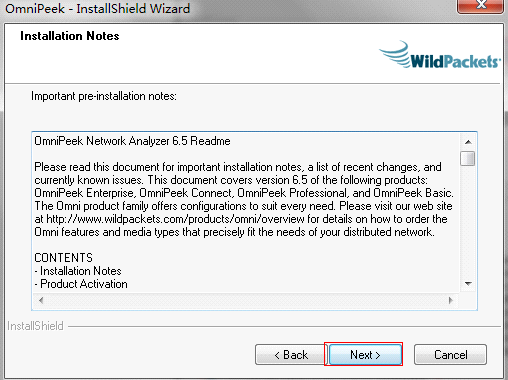Go back with the Back button
Viewport: 508px width, 380px height.
pos(291,355)
